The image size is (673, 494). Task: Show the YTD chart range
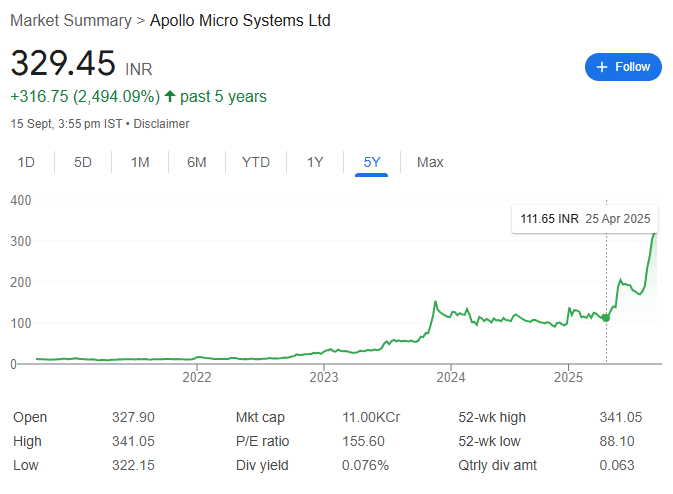tap(256, 162)
